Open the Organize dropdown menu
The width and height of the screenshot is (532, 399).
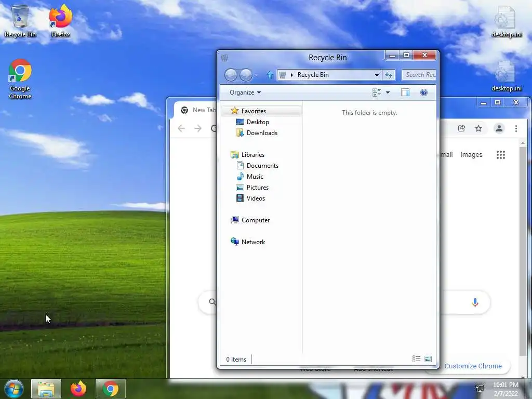click(x=245, y=92)
